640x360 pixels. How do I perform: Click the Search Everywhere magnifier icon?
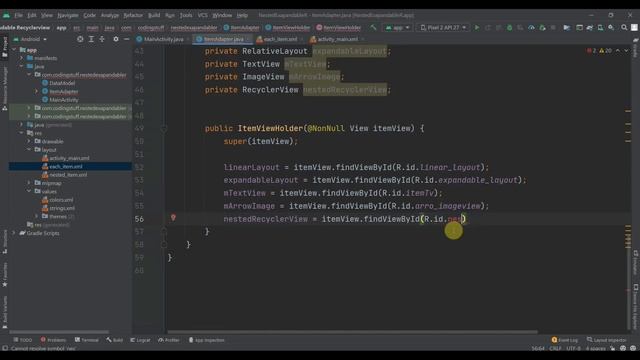624,27
